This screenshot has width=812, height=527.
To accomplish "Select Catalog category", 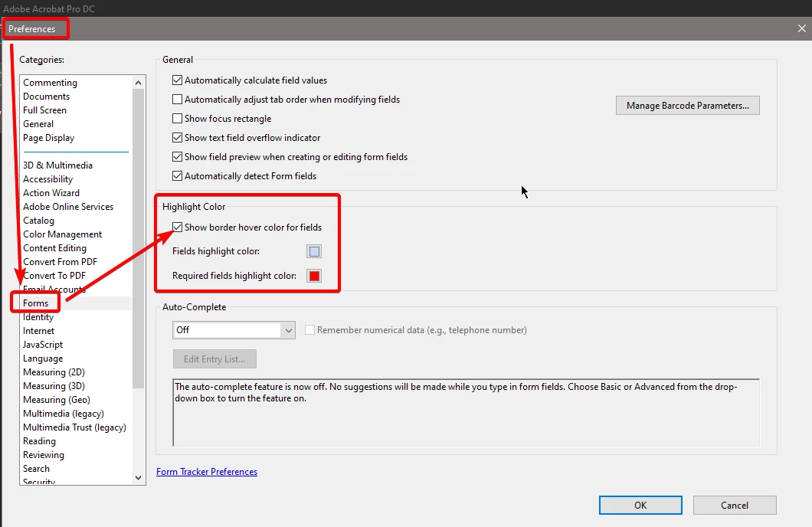I will [x=38, y=221].
